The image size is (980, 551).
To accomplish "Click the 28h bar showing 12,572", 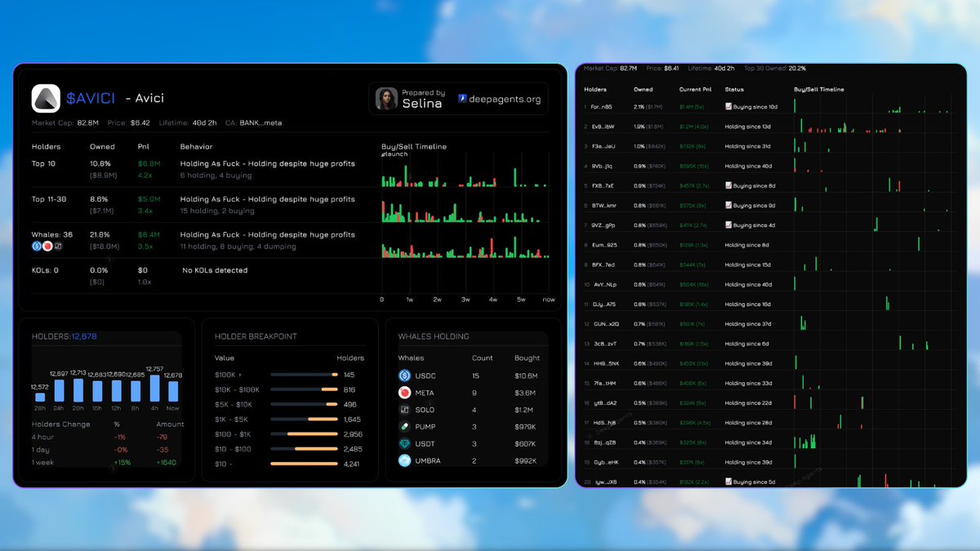I will coord(40,398).
